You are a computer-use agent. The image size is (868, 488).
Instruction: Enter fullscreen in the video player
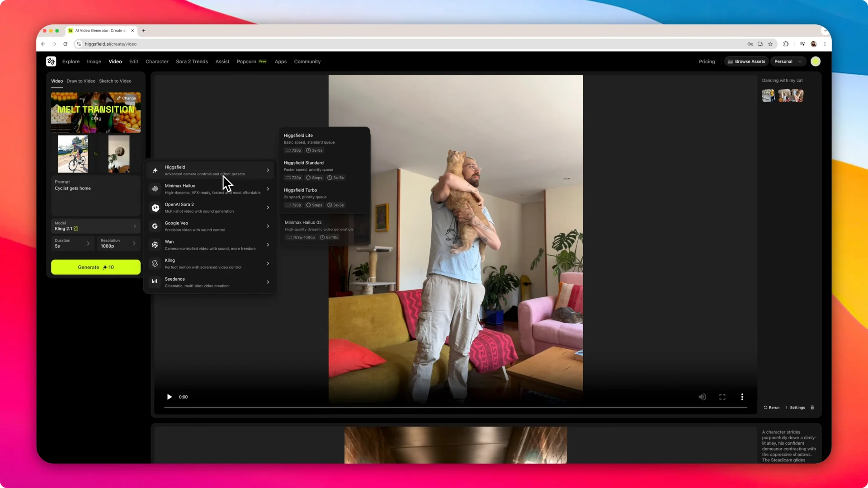(722, 397)
